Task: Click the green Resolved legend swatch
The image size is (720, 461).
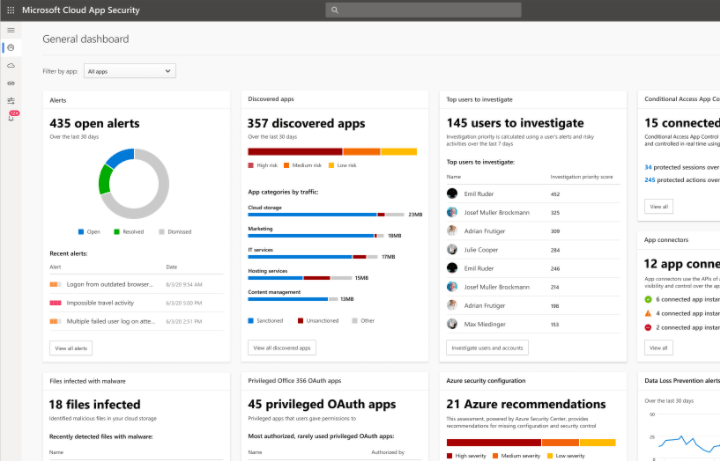Action: (117, 232)
